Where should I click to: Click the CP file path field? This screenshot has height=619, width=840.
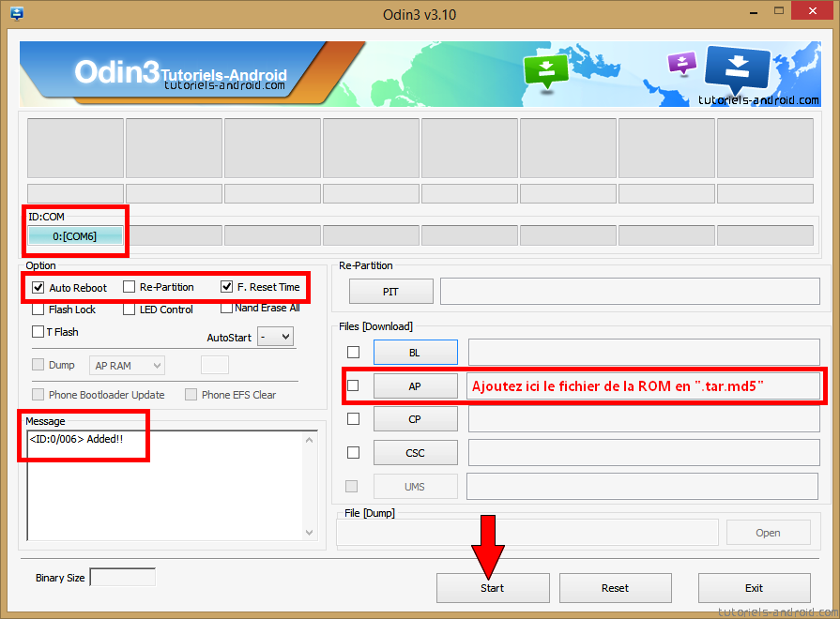[x=644, y=418]
